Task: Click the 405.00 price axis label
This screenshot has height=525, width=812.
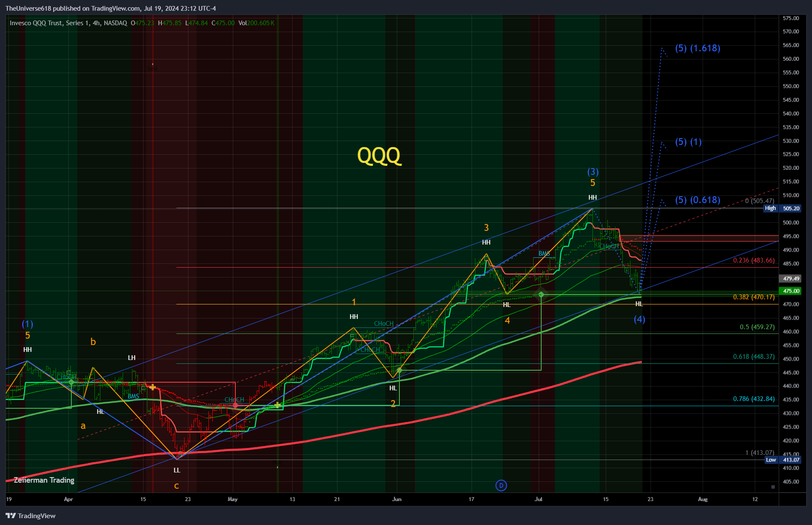Action: coord(791,482)
